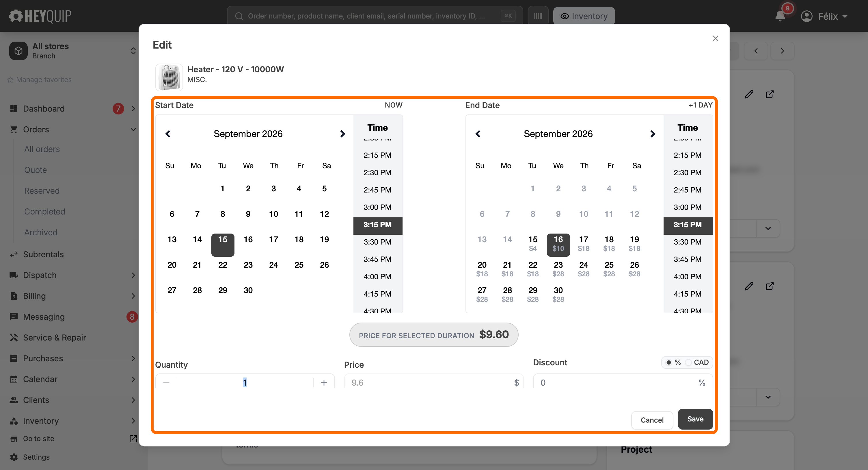Click the Clients sidebar icon
This screenshot has width=868, height=470.
14,400
